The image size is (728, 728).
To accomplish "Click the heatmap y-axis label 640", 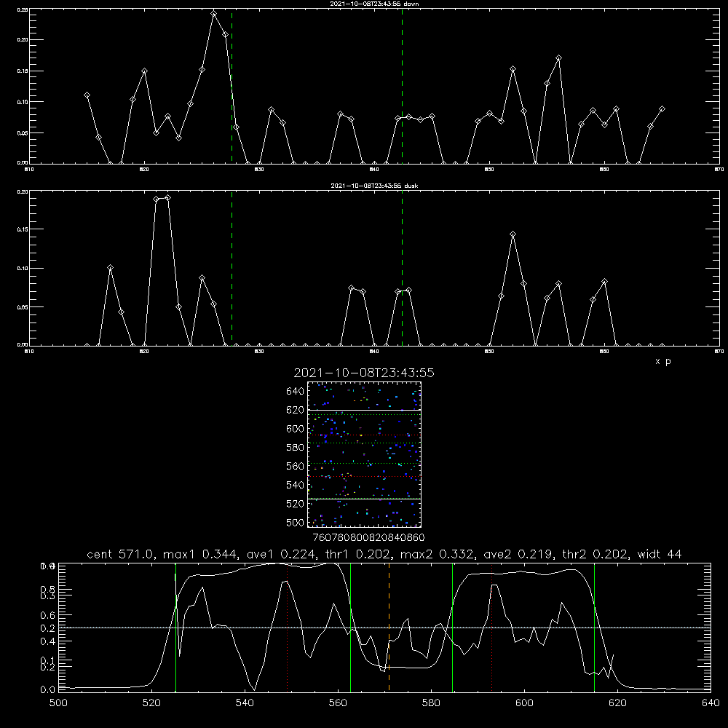I will click(x=296, y=392).
